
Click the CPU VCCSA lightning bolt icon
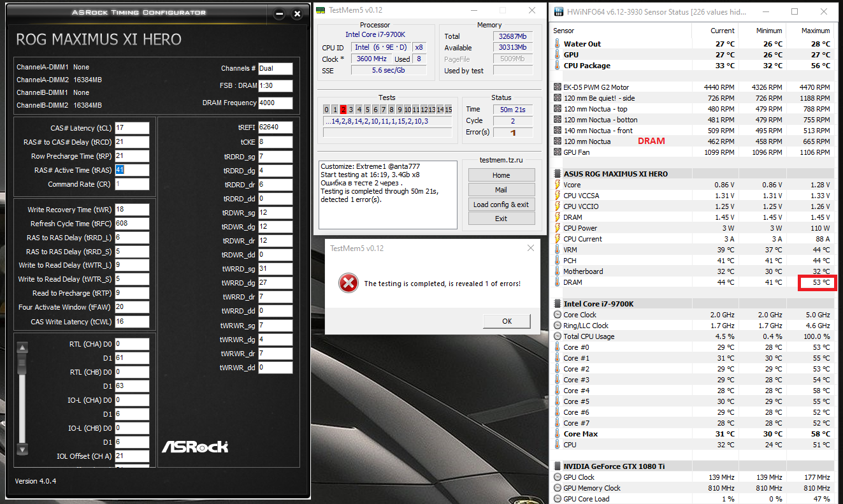557,196
